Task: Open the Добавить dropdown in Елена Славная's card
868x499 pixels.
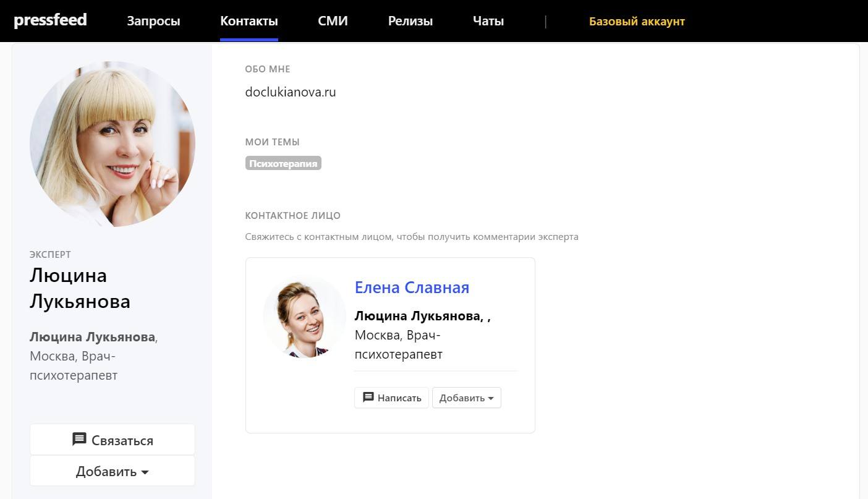Action: [466, 398]
